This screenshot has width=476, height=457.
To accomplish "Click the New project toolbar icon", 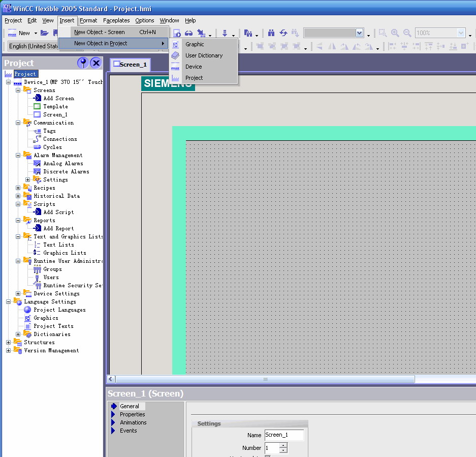I will tap(12, 33).
